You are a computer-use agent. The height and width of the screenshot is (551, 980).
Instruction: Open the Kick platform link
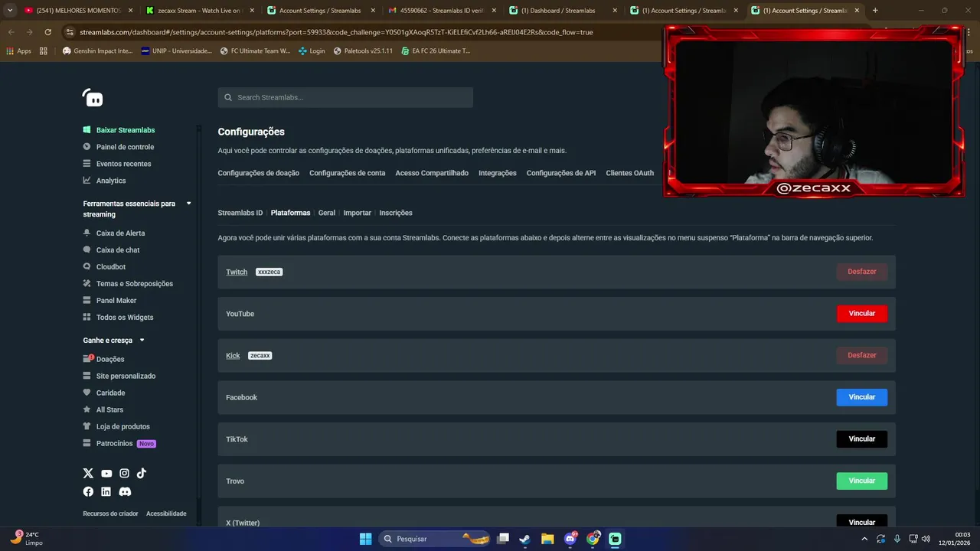[x=233, y=356]
